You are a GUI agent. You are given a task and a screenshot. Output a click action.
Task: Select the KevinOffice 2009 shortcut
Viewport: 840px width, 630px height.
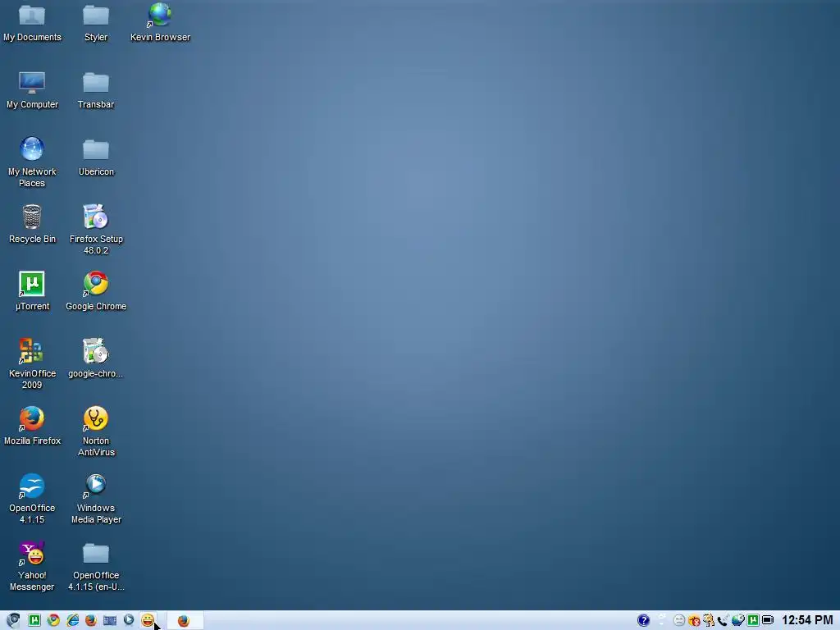click(x=32, y=363)
